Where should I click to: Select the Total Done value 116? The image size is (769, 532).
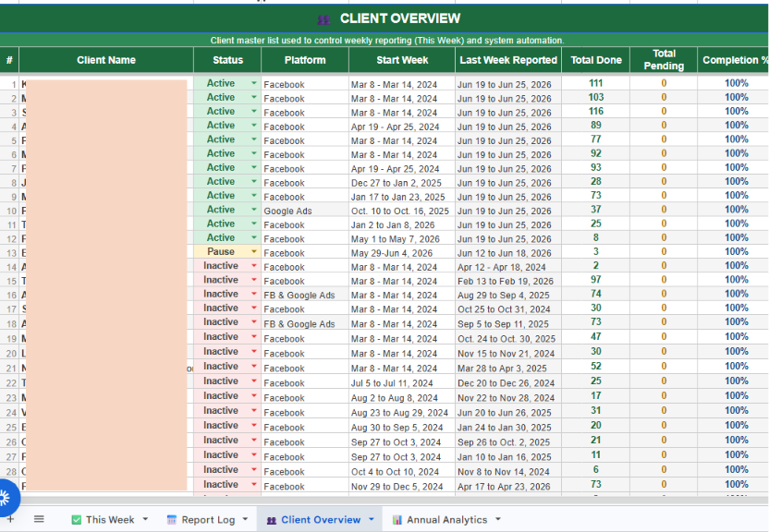click(596, 111)
